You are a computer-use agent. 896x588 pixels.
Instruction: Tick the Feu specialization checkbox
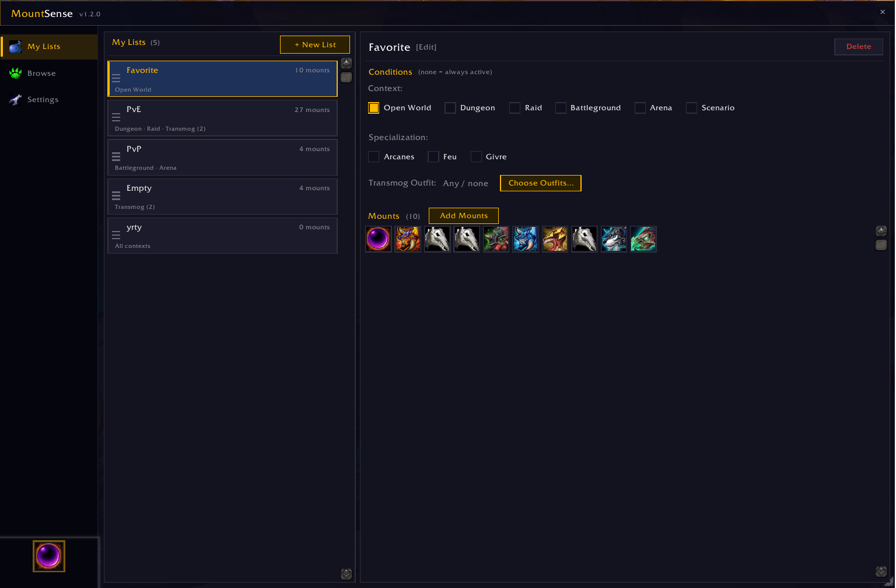click(x=433, y=157)
